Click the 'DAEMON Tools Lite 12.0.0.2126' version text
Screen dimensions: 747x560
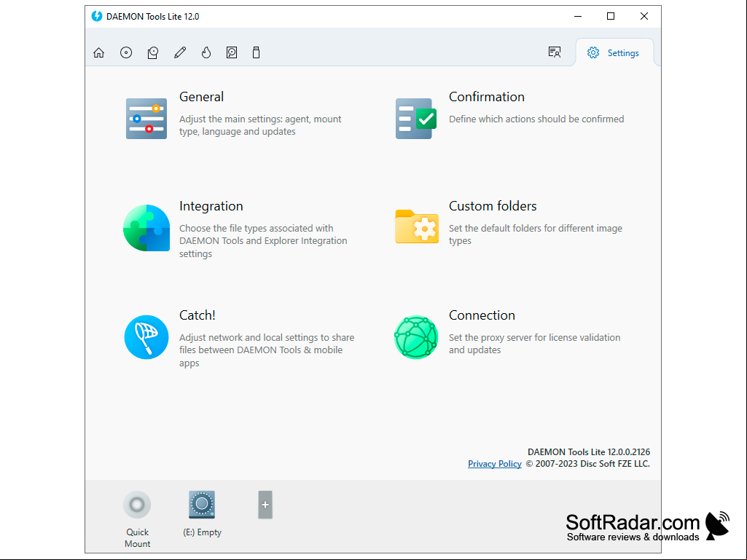tap(589, 452)
